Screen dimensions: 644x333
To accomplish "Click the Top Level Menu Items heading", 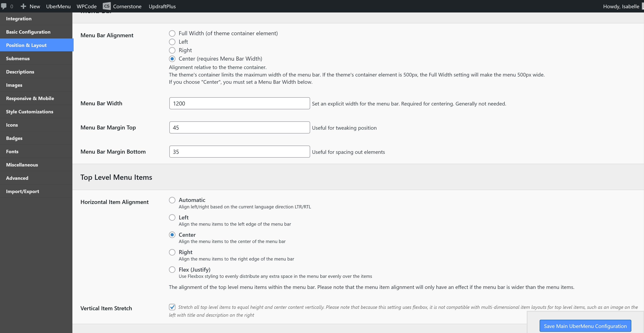I will point(116,177).
